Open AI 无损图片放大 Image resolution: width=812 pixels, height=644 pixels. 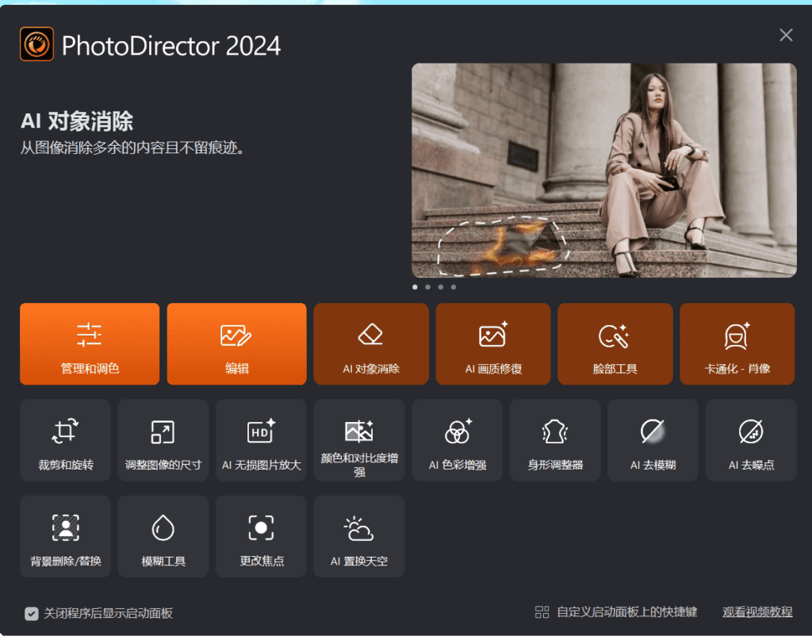click(x=261, y=440)
